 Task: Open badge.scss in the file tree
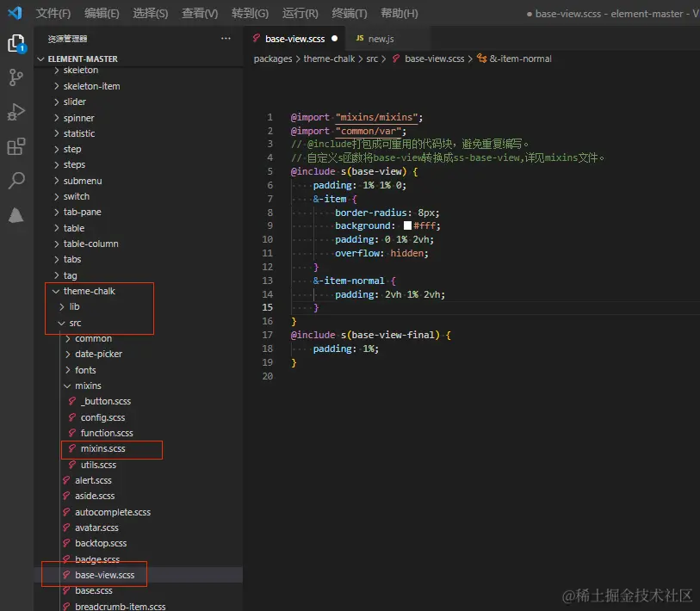pyautogui.click(x=97, y=559)
